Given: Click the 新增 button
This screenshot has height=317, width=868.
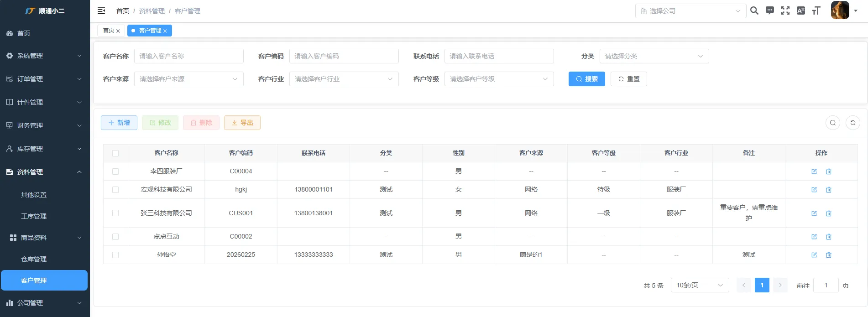Looking at the screenshot, I should pos(119,123).
